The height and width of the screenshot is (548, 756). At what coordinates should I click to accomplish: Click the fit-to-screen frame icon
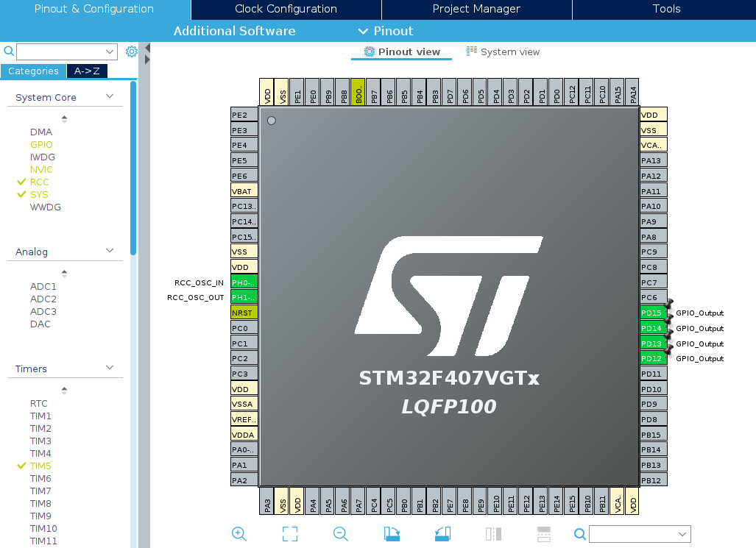coord(290,534)
